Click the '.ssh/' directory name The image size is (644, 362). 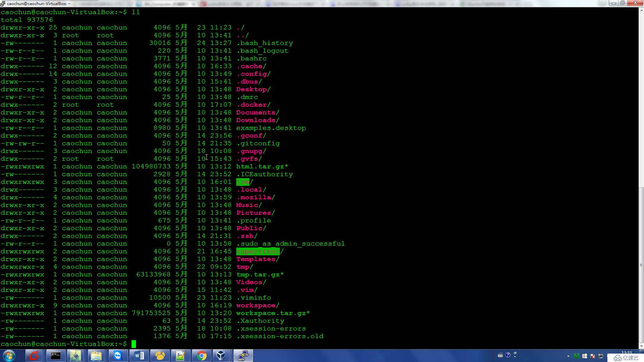(247, 236)
